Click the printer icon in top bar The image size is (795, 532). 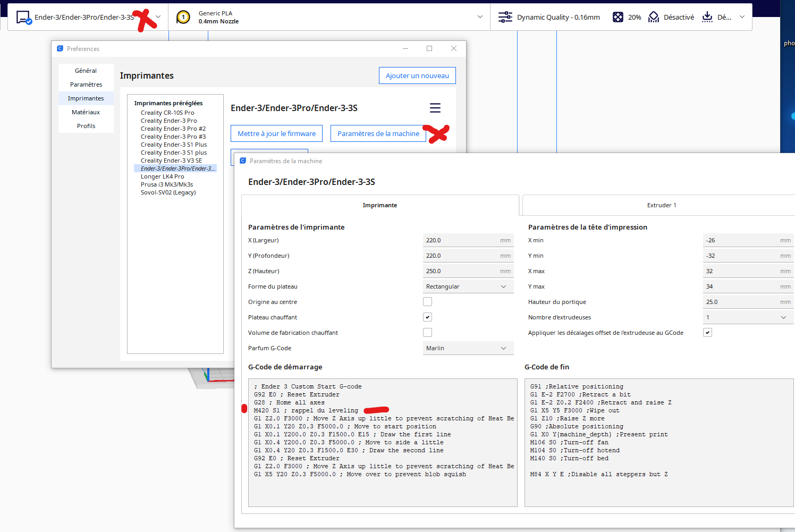pos(24,18)
